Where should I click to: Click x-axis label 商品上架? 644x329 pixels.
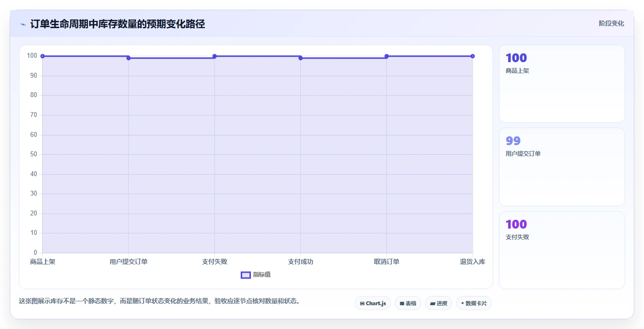click(43, 262)
